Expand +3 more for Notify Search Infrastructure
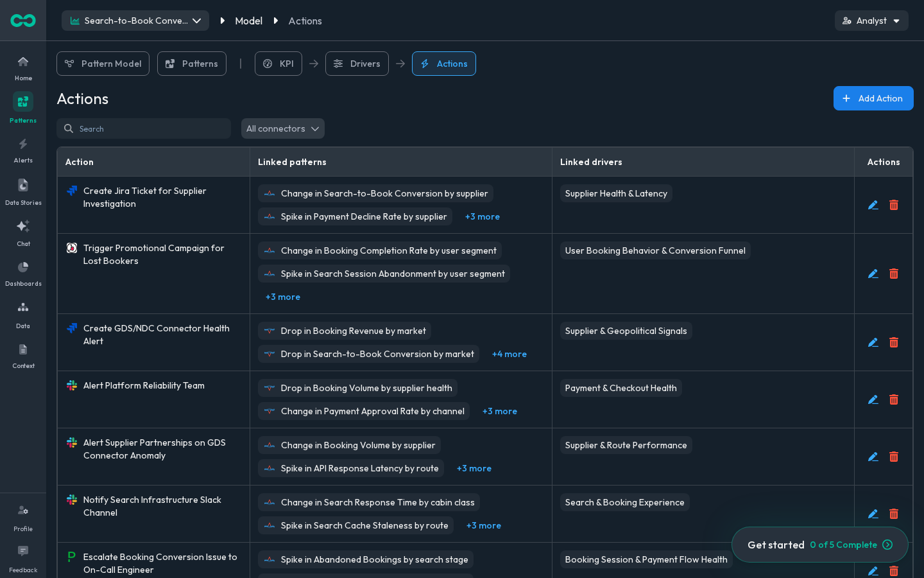This screenshot has width=924, height=578. 484,525
